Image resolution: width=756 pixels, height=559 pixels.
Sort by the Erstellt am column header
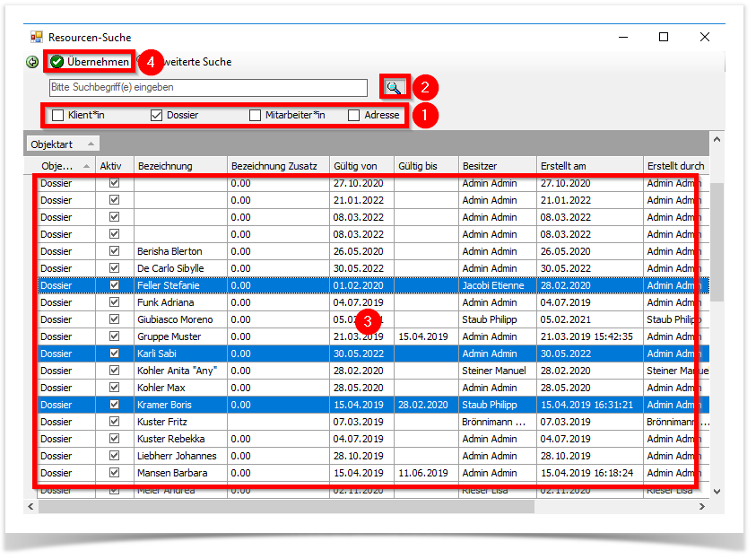pos(590,166)
